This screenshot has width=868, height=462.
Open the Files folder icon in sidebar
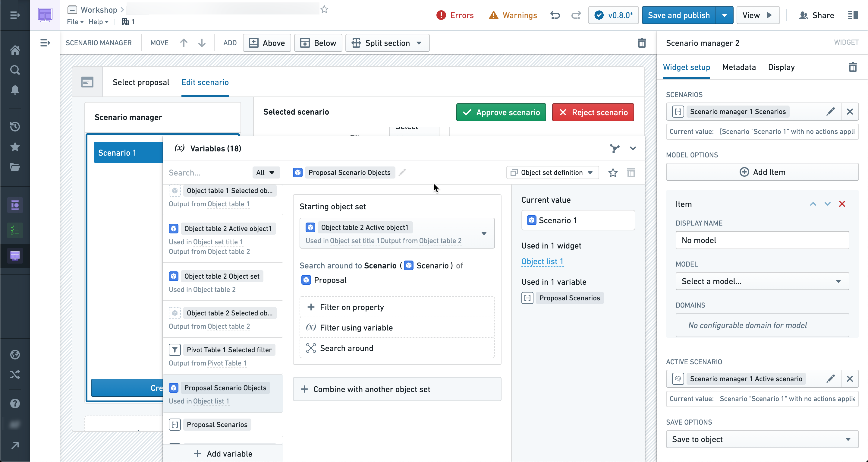pyautogui.click(x=15, y=167)
